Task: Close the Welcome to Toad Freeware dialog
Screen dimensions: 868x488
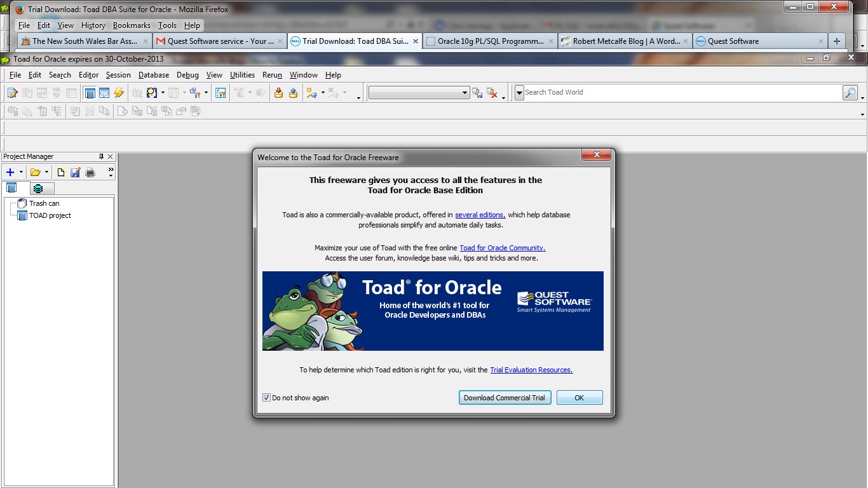Action: tap(597, 155)
